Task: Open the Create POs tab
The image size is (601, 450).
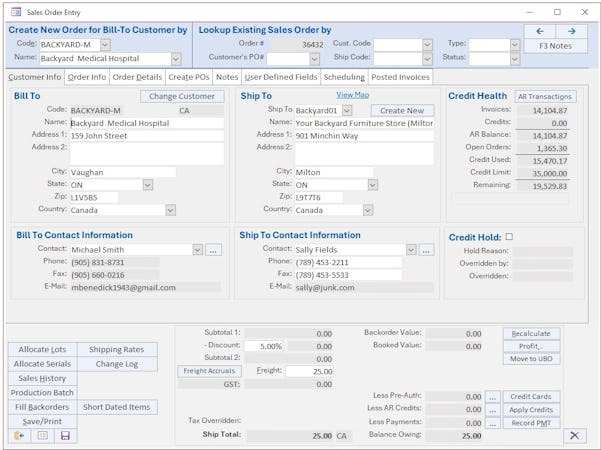Action: point(189,77)
